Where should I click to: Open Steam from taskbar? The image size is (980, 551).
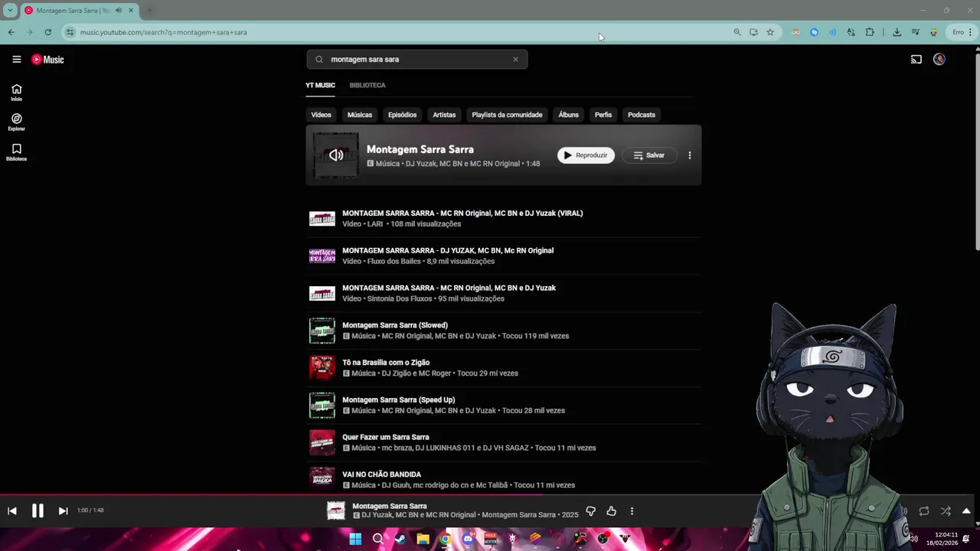click(400, 539)
